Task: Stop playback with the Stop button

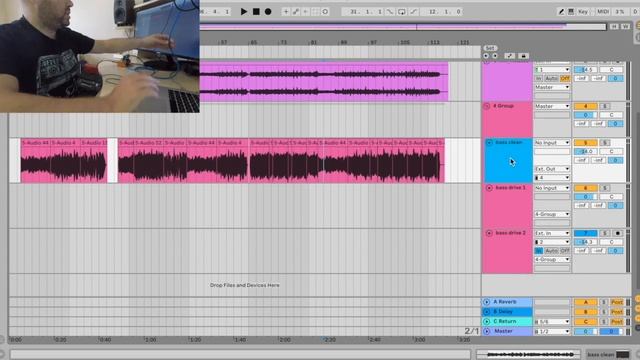Action: coord(256,12)
